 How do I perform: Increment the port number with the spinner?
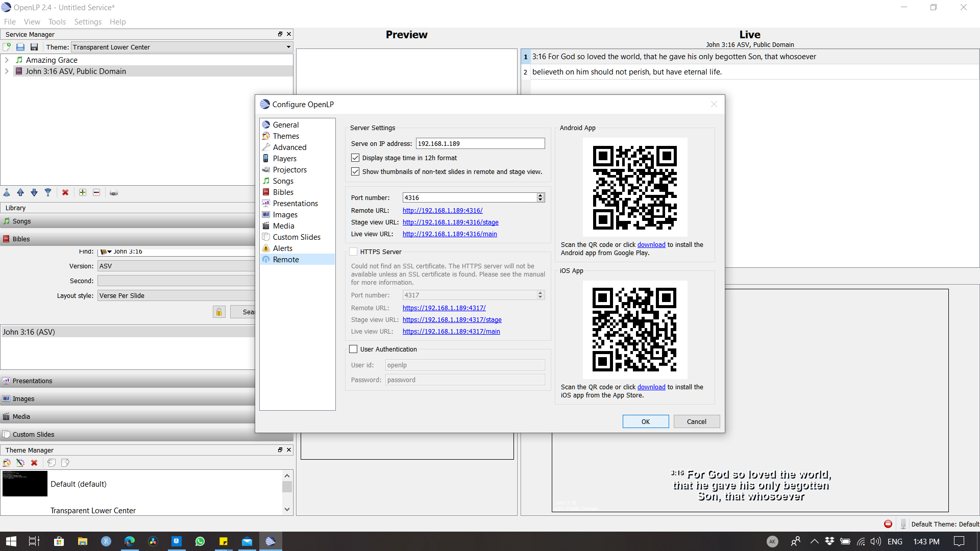point(540,195)
